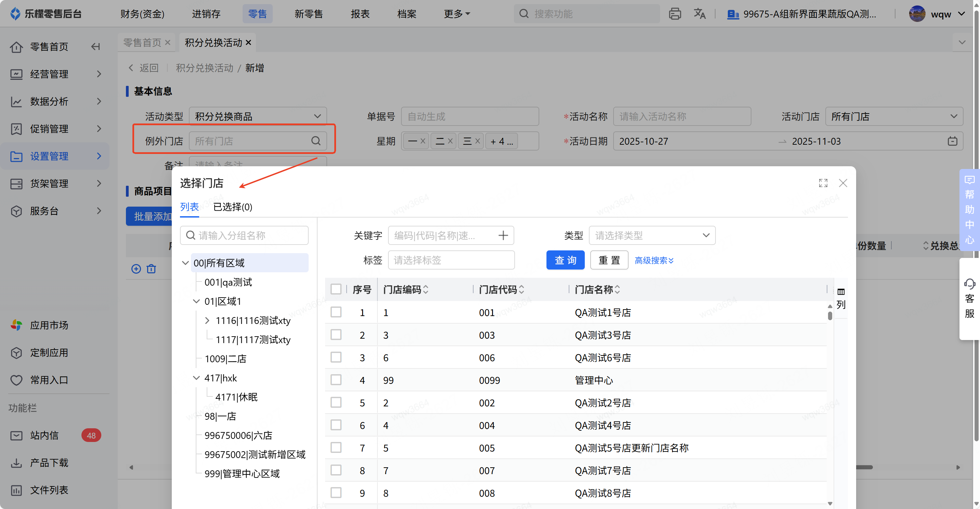Click the language translate icon
The image size is (980, 509).
click(699, 14)
